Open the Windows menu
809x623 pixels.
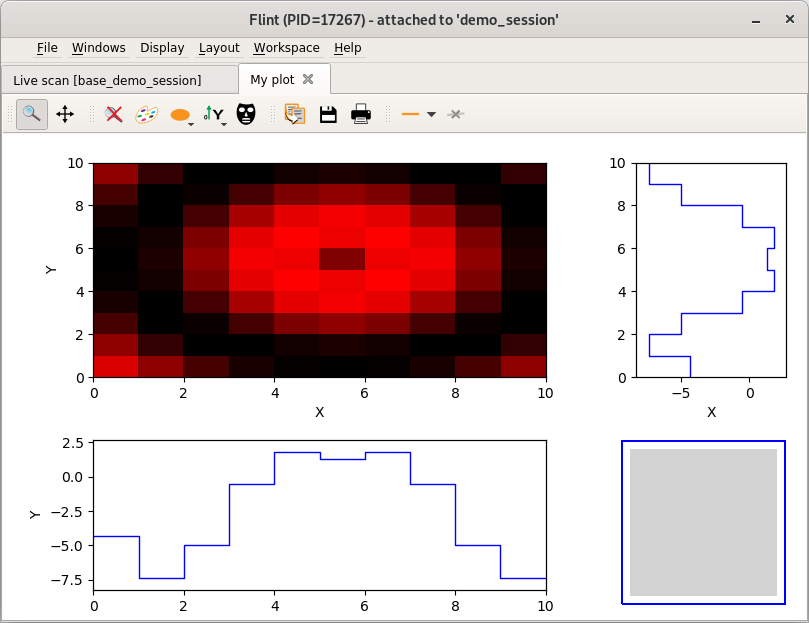(x=99, y=47)
